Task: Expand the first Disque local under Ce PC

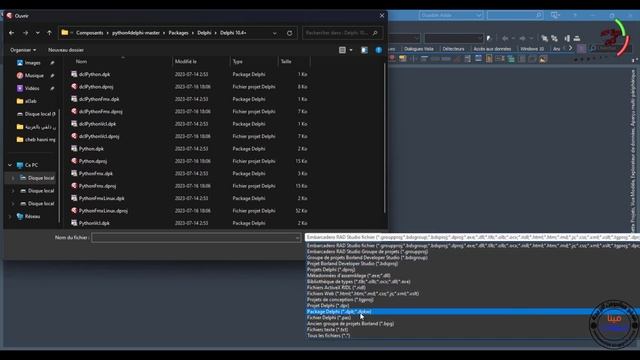Action: (13, 178)
